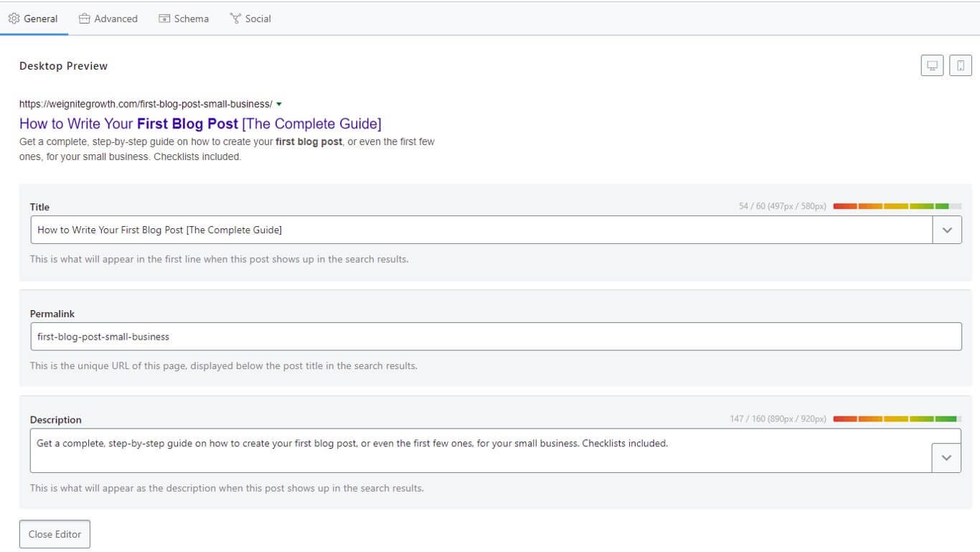
Task: Click the Advanced tab icon
Action: [x=85, y=18]
